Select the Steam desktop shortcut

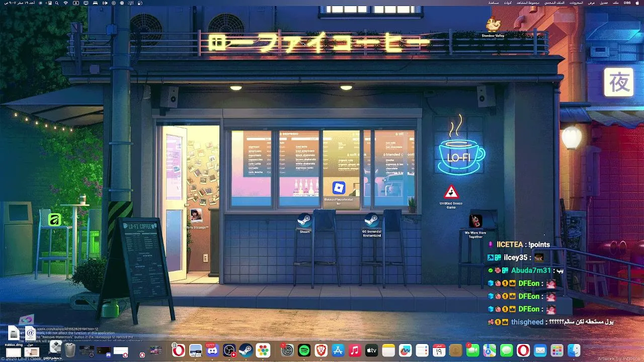(x=304, y=223)
